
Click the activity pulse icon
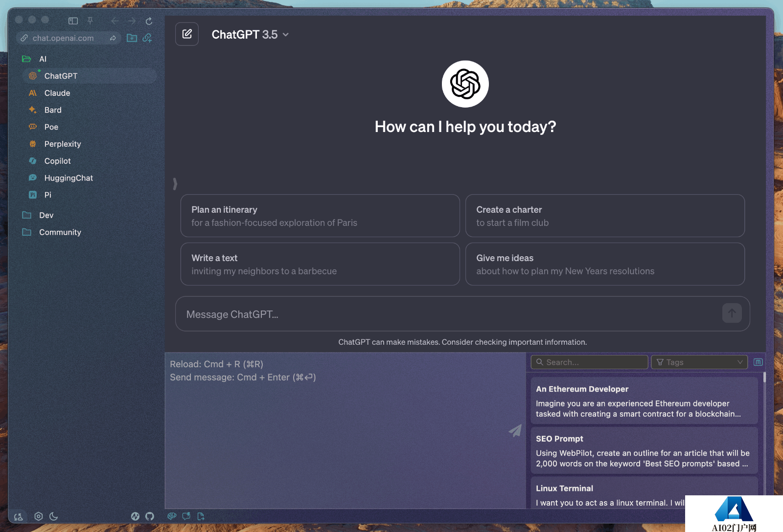coord(136,516)
